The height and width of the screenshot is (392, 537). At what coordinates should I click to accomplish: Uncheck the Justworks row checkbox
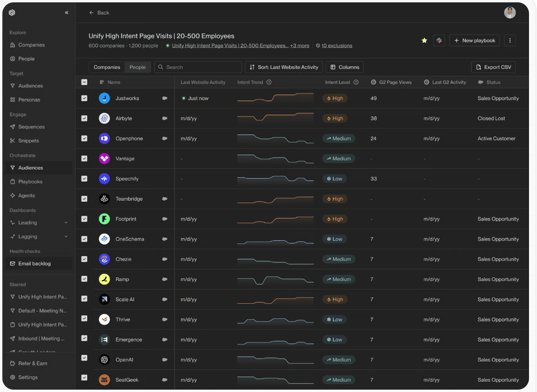84,98
